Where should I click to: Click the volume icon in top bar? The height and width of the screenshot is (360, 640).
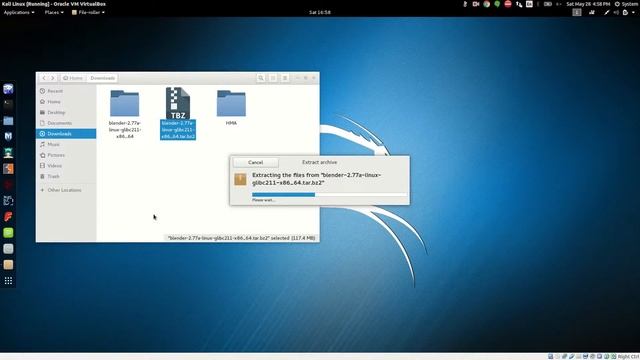(616, 13)
